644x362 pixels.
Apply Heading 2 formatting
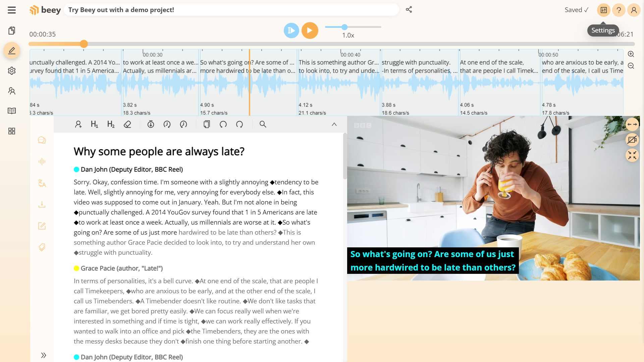[111, 124]
